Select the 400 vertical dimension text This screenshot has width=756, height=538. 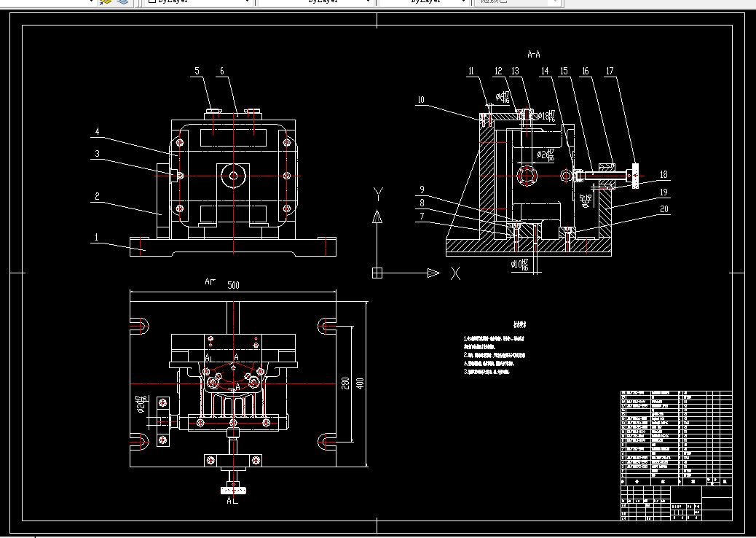(x=360, y=383)
